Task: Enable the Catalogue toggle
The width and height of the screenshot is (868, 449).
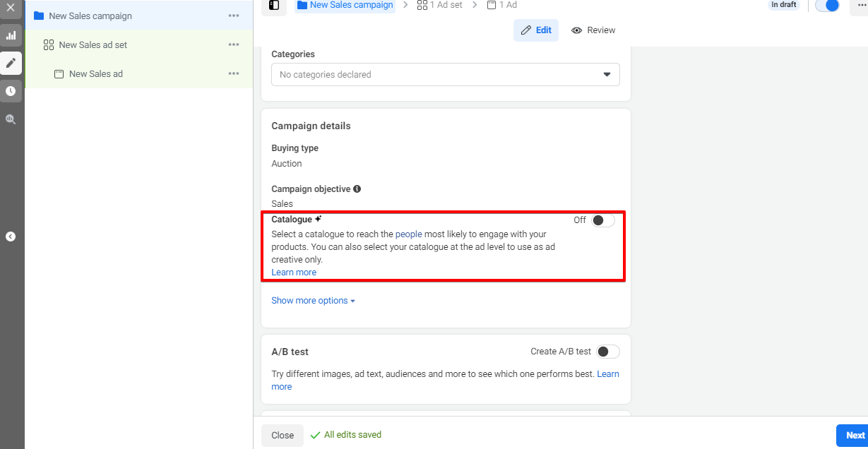Action: point(602,220)
